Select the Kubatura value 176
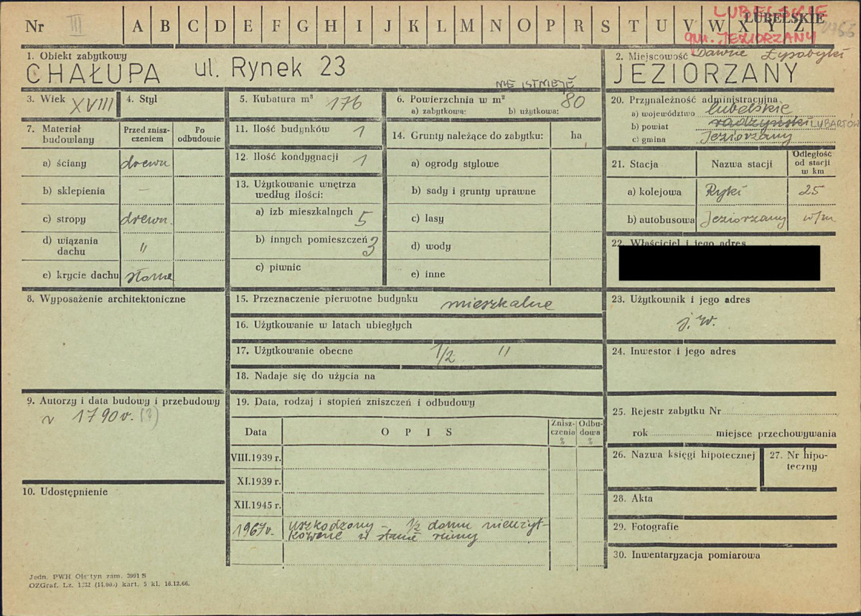This screenshot has height=616, width=861. pyautogui.click(x=344, y=103)
